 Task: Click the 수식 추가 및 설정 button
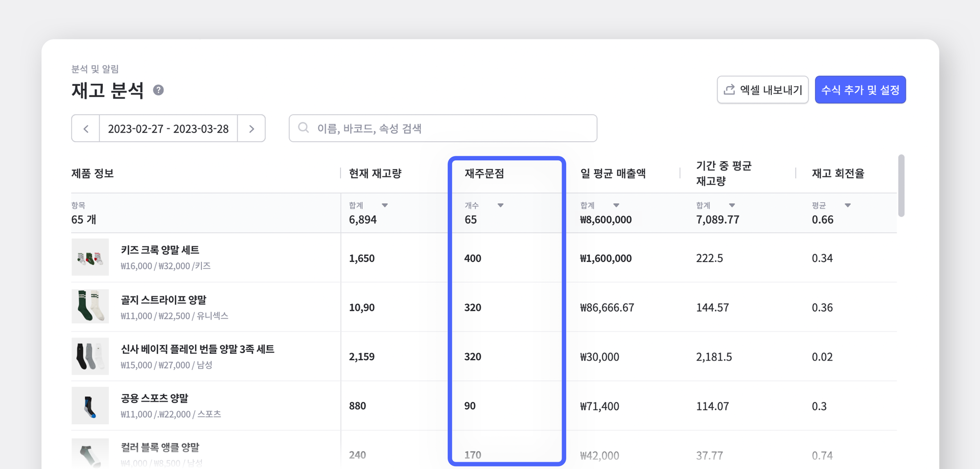860,90
